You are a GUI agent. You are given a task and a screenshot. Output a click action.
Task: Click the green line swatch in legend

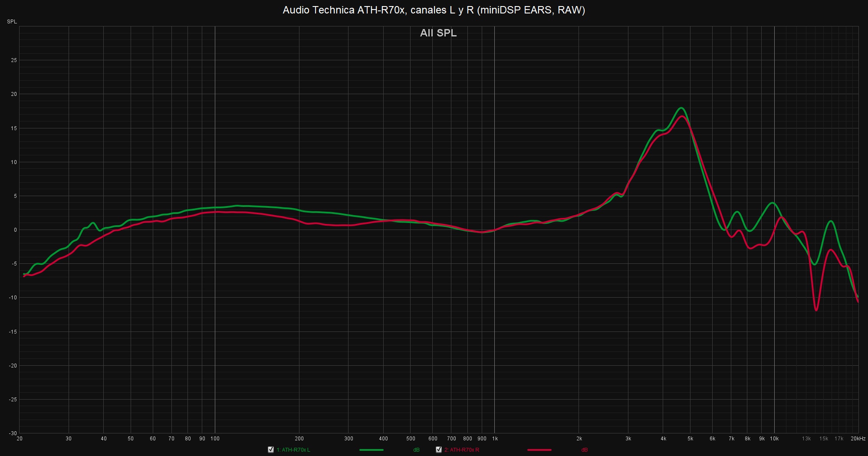tap(371, 450)
